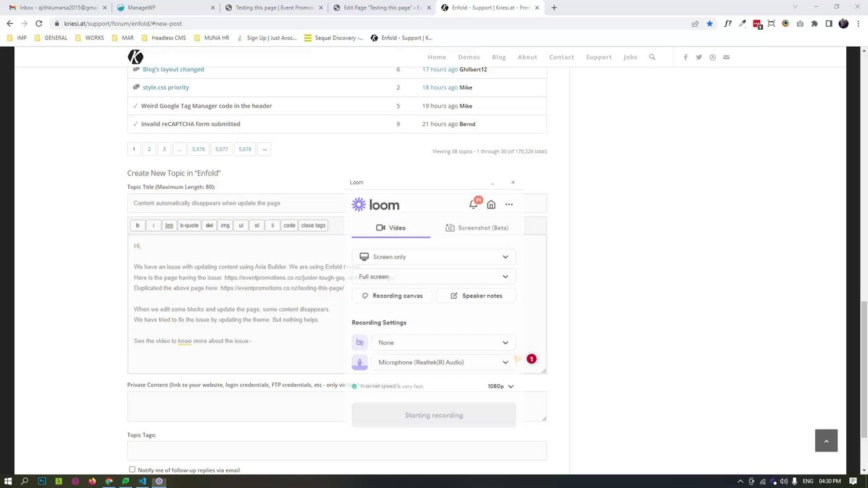Image resolution: width=868 pixels, height=488 pixels.
Task: Click the Topic Tags input field
Action: (337, 451)
